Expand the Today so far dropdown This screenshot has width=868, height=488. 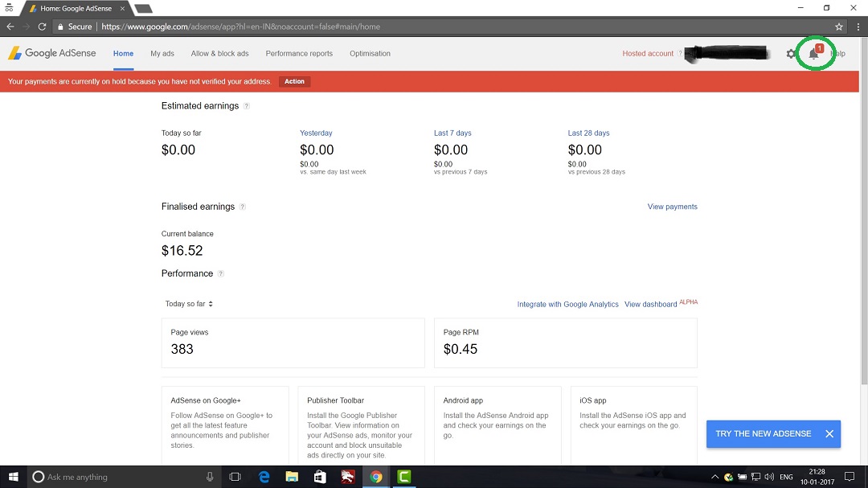pyautogui.click(x=189, y=304)
